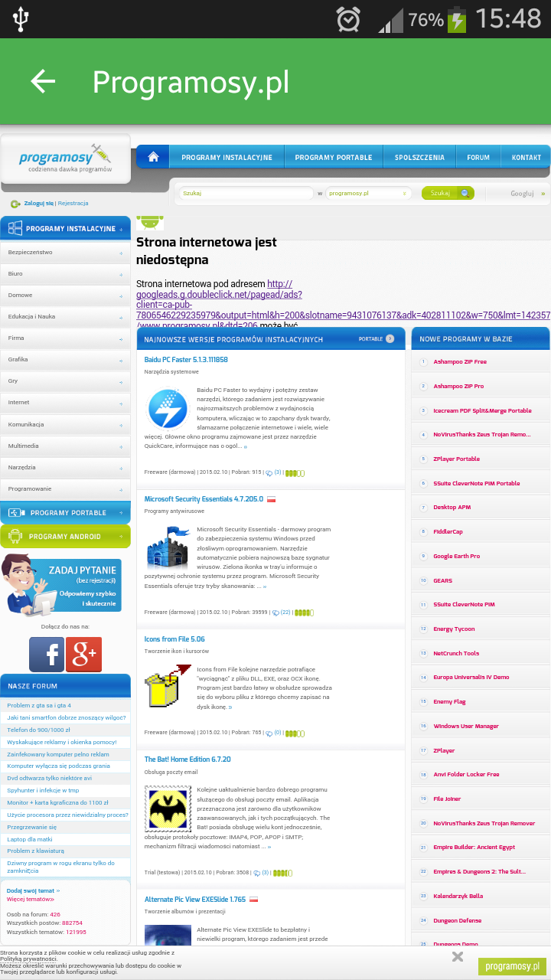Open Programy Portable nav tab
Image resolution: width=551 pixels, height=980 pixels.
click(x=334, y=157)
